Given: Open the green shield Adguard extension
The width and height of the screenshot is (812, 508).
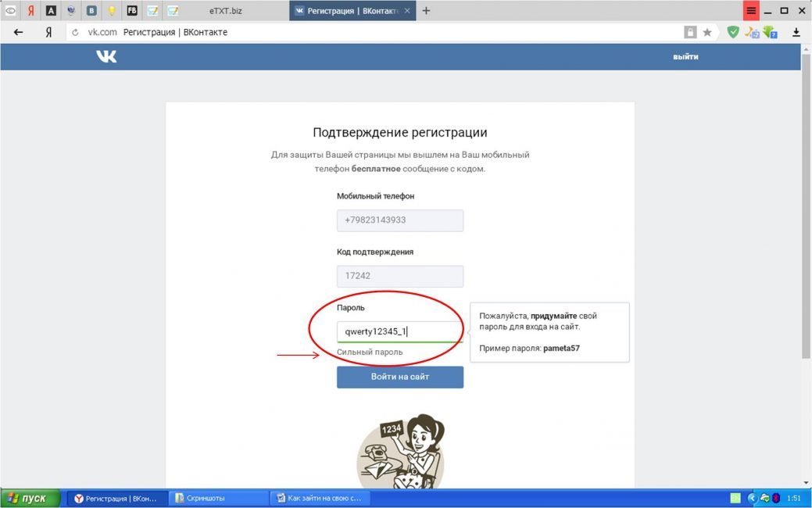Looking at the screenshot, I should pos(732,32).
